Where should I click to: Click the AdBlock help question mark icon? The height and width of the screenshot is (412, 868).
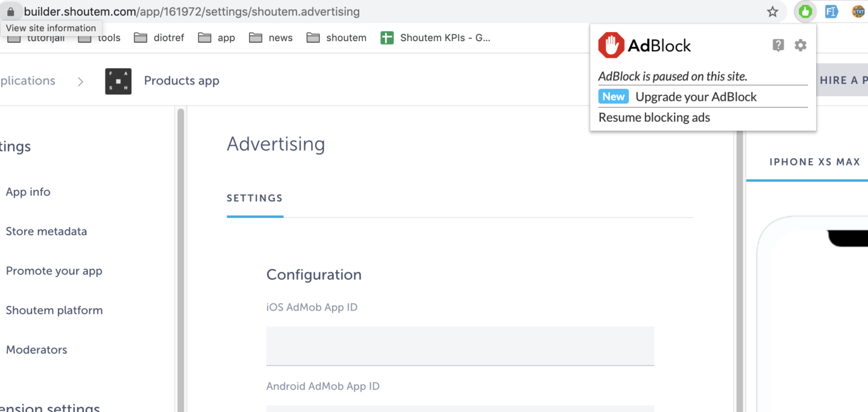[778, 45]
